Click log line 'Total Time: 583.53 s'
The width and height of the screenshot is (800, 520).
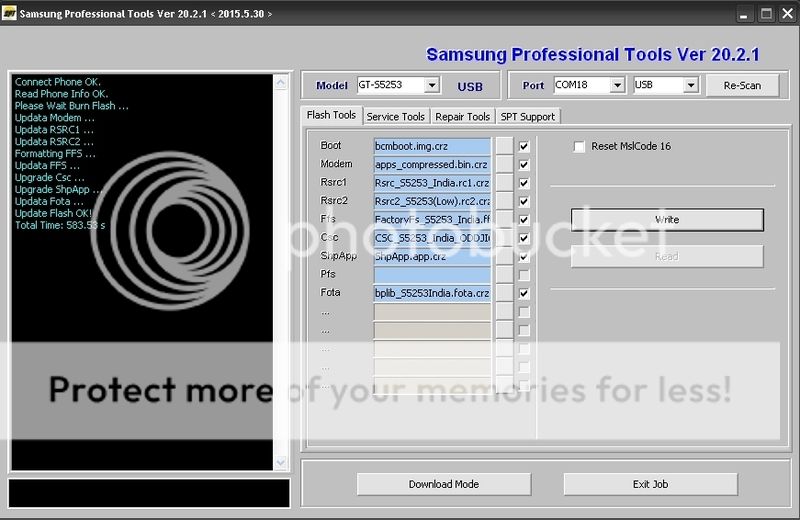(x=60, y=225)
